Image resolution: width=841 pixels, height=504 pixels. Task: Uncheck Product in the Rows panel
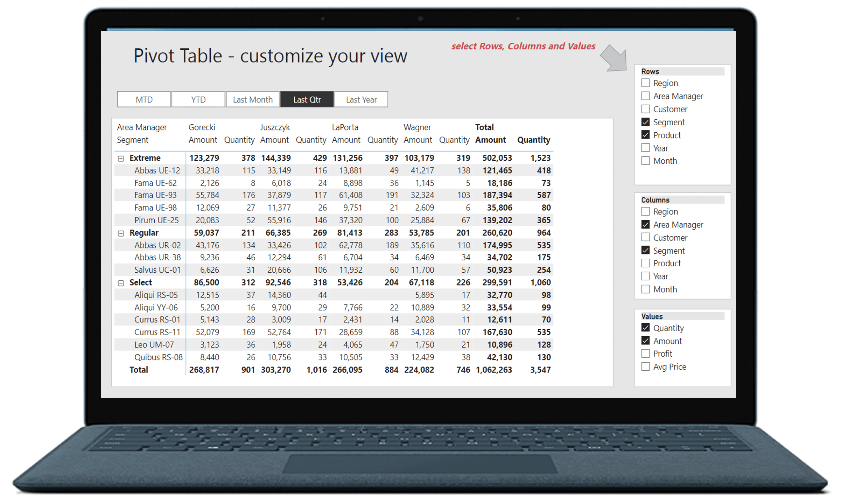click(x=646, y=135)
